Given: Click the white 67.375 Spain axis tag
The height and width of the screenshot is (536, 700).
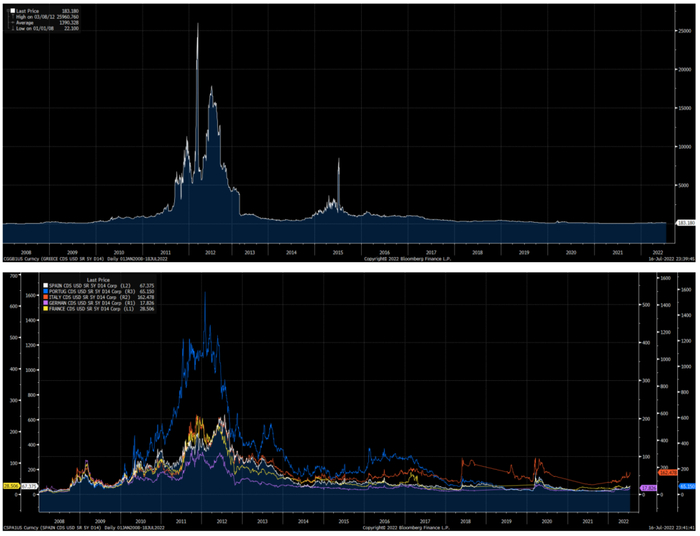Looking at the screenshot, I should click(29, 486).
